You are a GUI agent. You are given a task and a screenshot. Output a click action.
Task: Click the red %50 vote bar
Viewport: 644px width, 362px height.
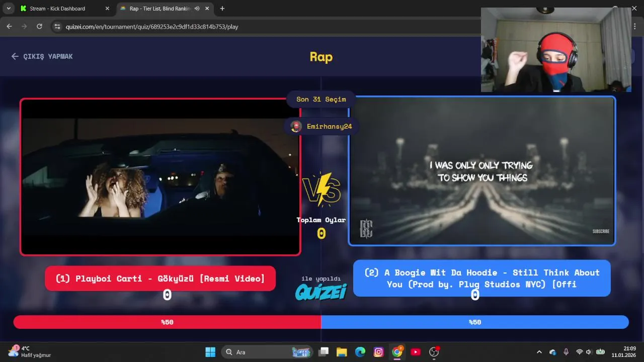[x=167, y=322]
